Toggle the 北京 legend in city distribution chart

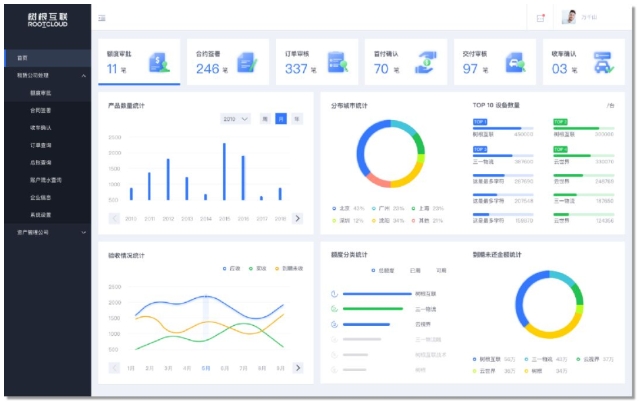pos(340,208)
